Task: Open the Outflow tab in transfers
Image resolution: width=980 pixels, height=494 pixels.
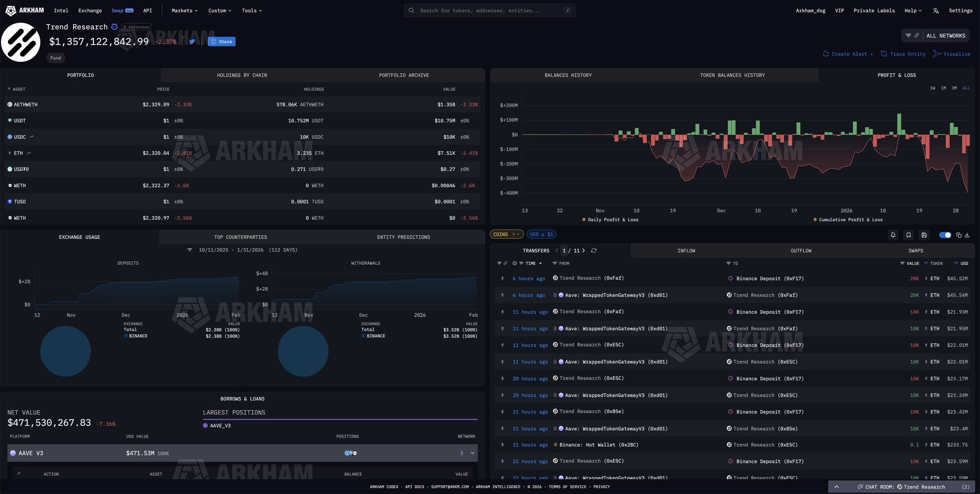Action: pos(800,251)
